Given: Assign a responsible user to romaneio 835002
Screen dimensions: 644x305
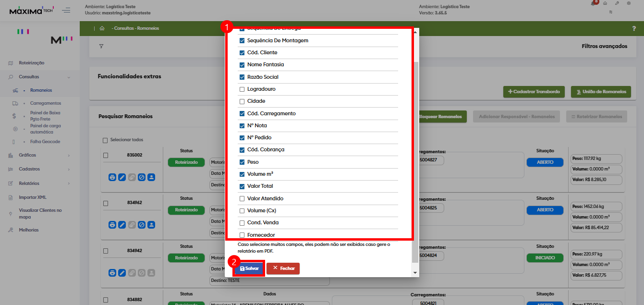Looking at the screenshot, I should pyautogui.click(x=151, y=177).
